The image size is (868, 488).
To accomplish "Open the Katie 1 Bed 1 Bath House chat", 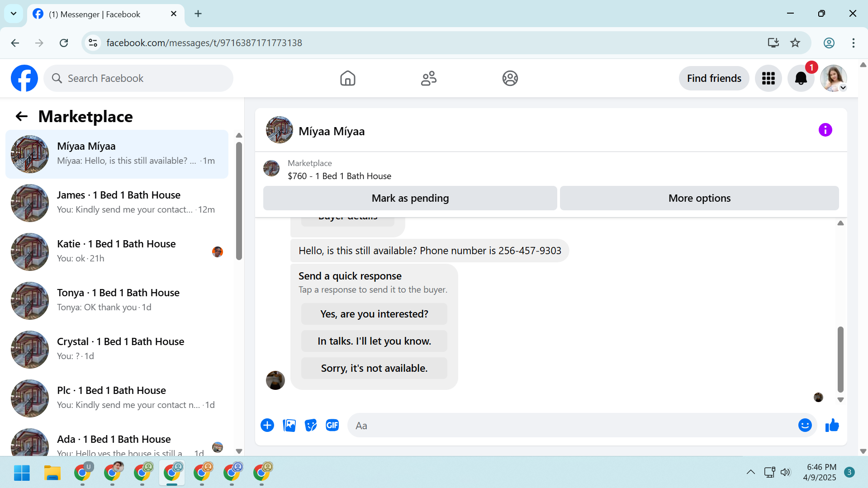I will tap(117, 252).
